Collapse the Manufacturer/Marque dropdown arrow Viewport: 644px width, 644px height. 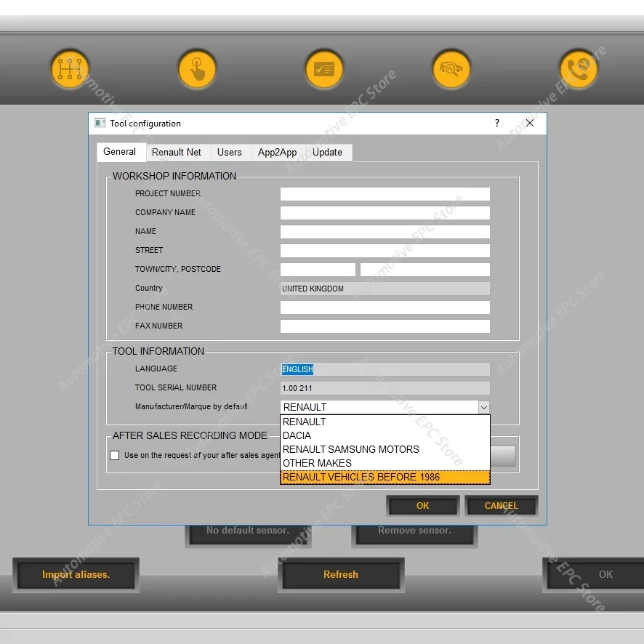[484, 407]
